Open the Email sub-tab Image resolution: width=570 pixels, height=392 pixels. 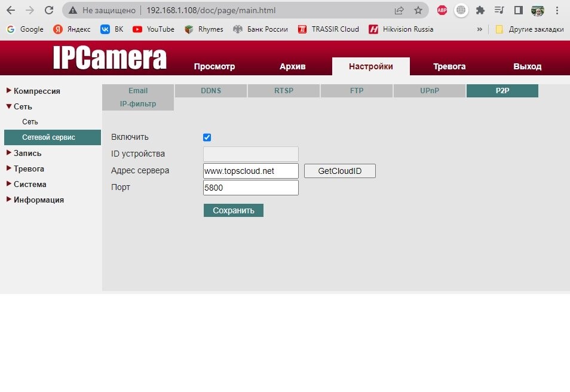point(138,91)
